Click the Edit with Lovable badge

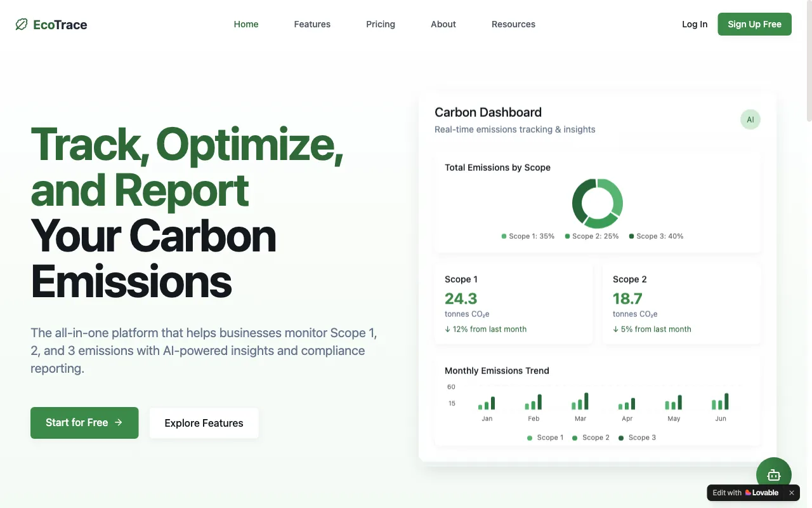pyautogui.click(x=753, y=493)
